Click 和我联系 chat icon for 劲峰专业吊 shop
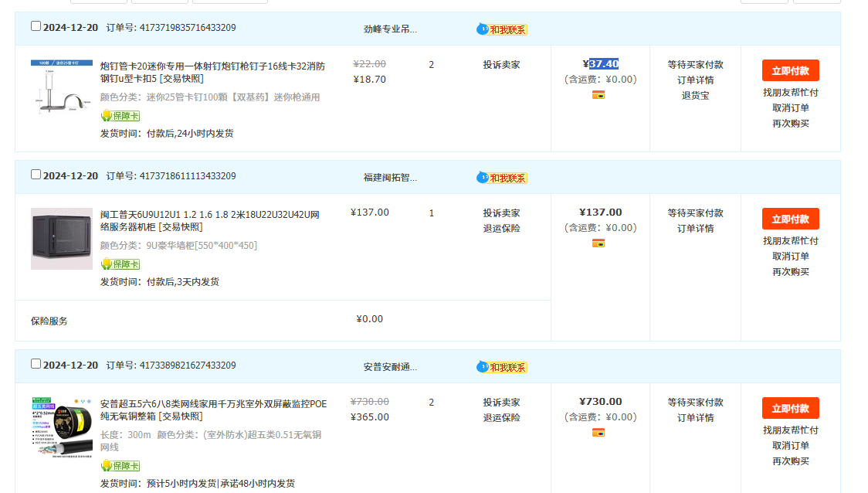The height and width of the screenshot is (493, 868). [502, 29]
